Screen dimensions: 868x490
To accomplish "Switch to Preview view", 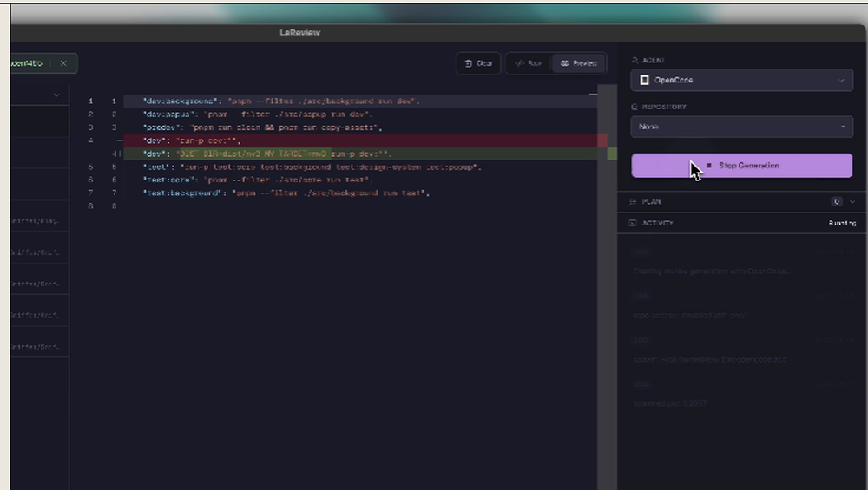I will pos(579,63).
